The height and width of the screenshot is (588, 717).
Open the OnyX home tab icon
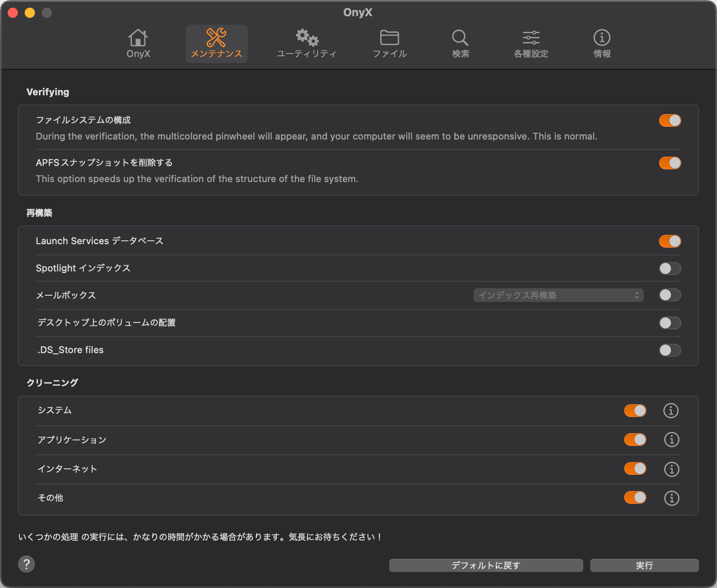(x=138, y=38)
